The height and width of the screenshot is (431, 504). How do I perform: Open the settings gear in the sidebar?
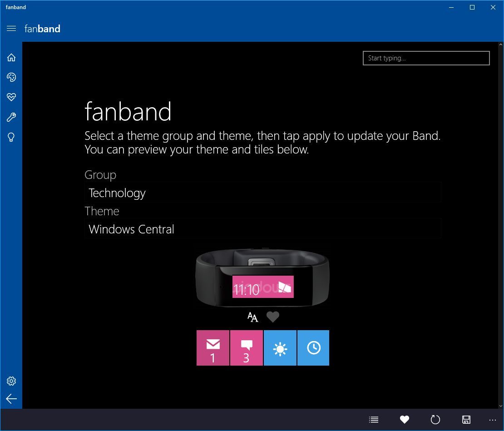pyautogui.click(x=11, y=381)
